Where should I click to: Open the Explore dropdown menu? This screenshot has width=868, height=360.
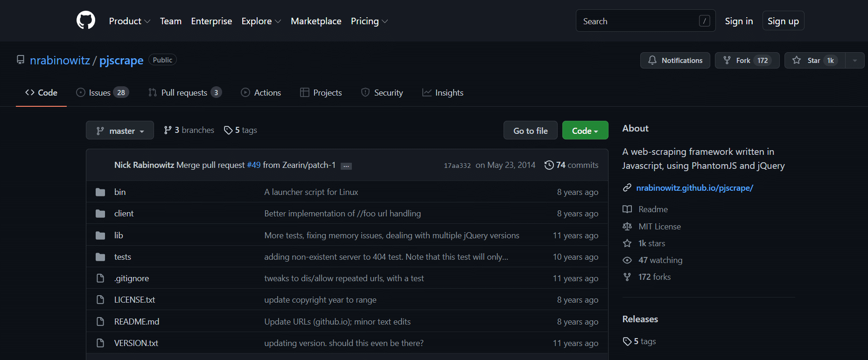pos(261,21)
